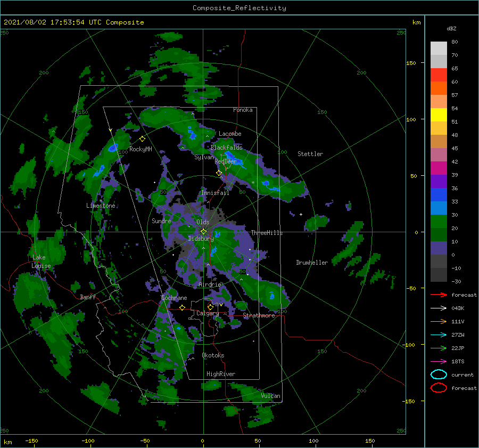Click the RedDeer city label

[226, 161]
